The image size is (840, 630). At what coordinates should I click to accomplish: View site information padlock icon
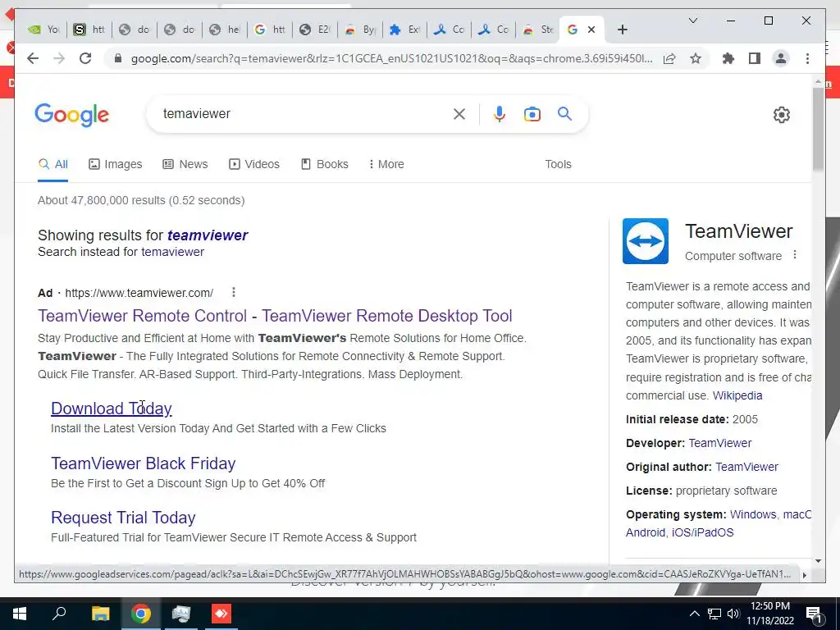coord(118,58)
